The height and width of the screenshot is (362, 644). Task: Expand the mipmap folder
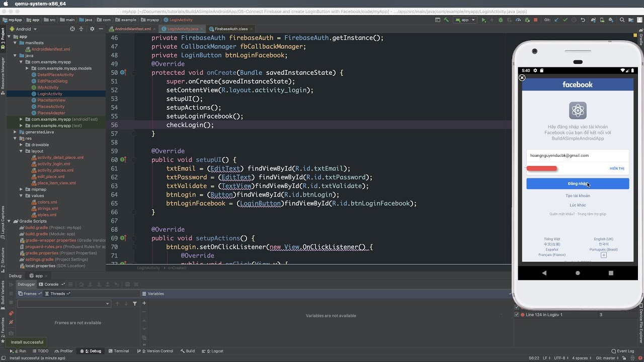coord(21,190)
